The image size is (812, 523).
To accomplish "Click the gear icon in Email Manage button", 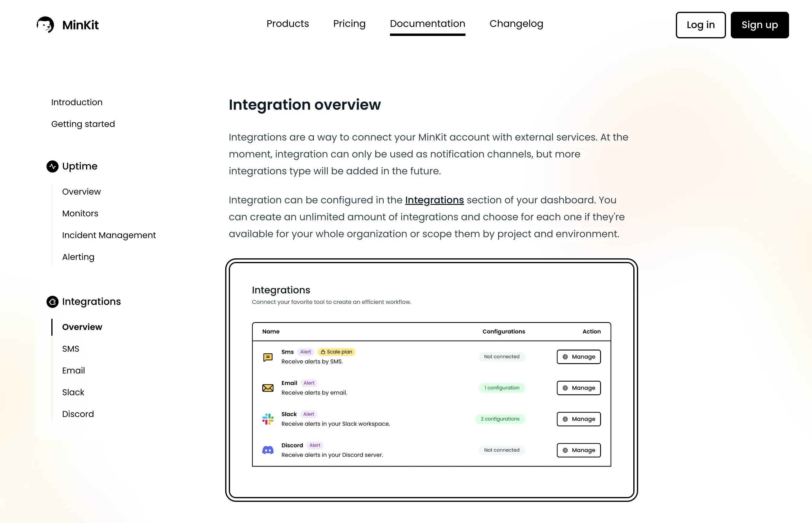I will pyautogui.click(x=565, y=388).
